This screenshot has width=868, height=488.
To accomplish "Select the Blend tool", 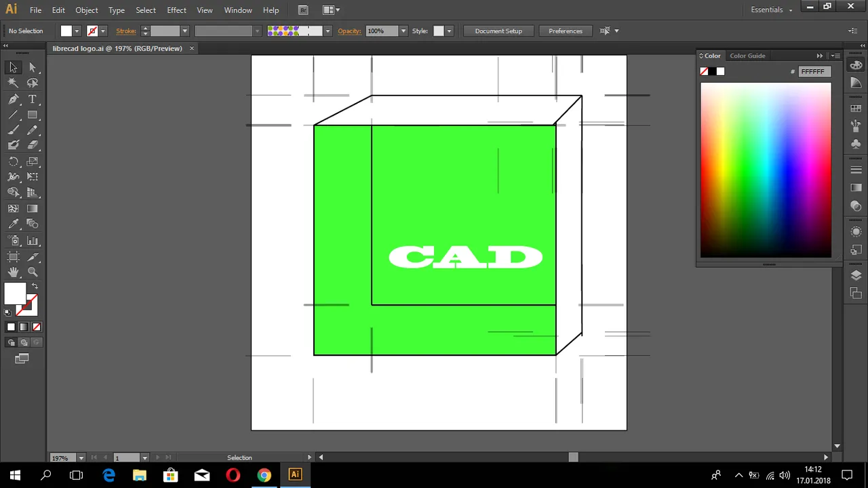I will point(33,224).
